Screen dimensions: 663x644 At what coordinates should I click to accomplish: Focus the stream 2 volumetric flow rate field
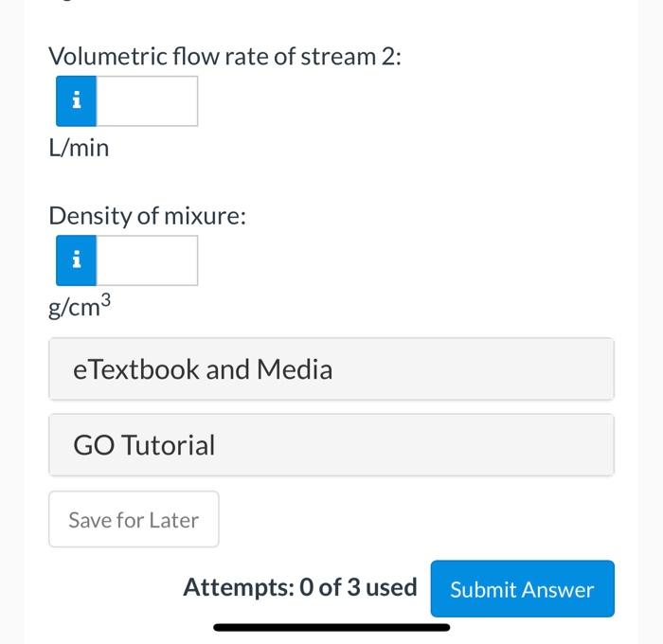[x=147, y=101]
